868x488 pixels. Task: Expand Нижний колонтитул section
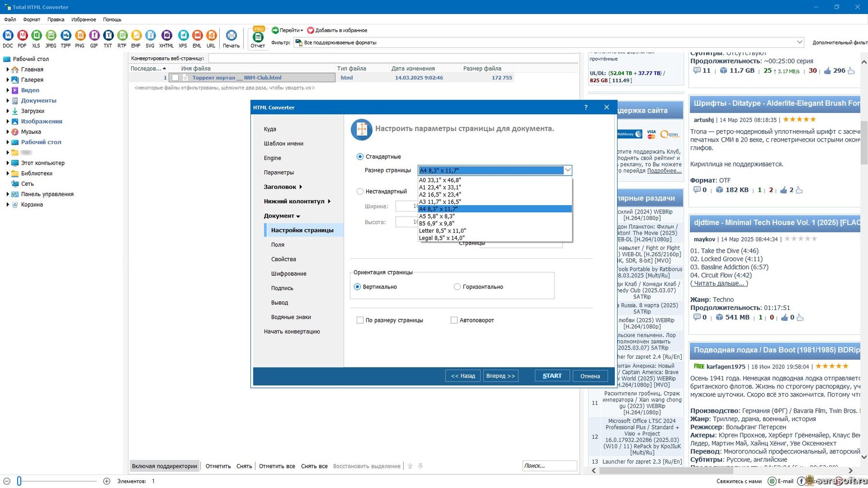point(297,201)
